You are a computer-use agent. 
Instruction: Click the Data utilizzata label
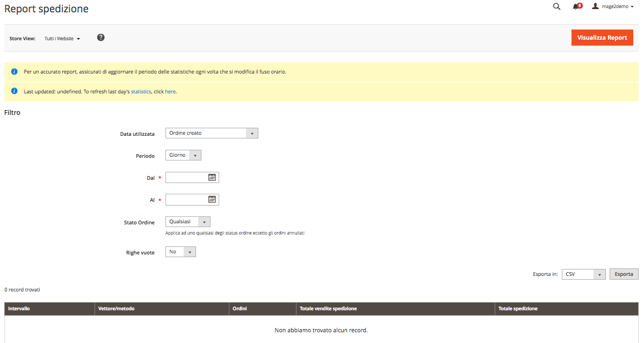click(x=137, y=134)
